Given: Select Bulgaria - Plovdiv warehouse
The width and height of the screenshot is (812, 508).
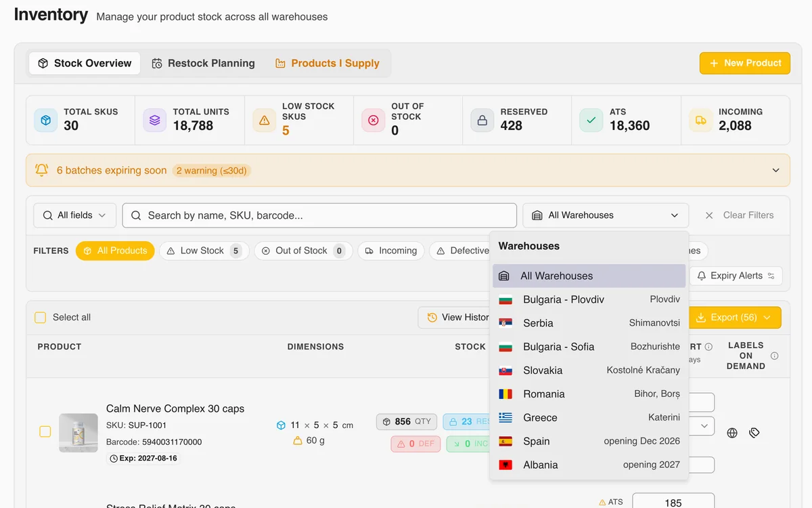Looking at the screenshot, I should click(589, 299).
